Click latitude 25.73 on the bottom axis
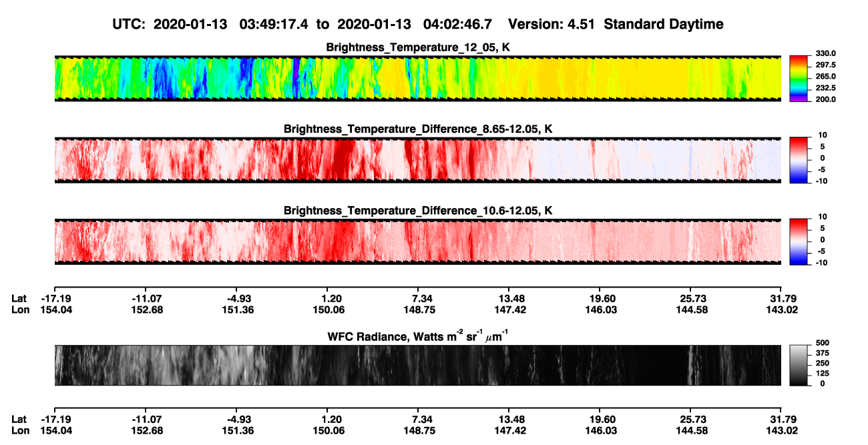The height and width of the screenshot is (445, 868). [x=692, y=419]
